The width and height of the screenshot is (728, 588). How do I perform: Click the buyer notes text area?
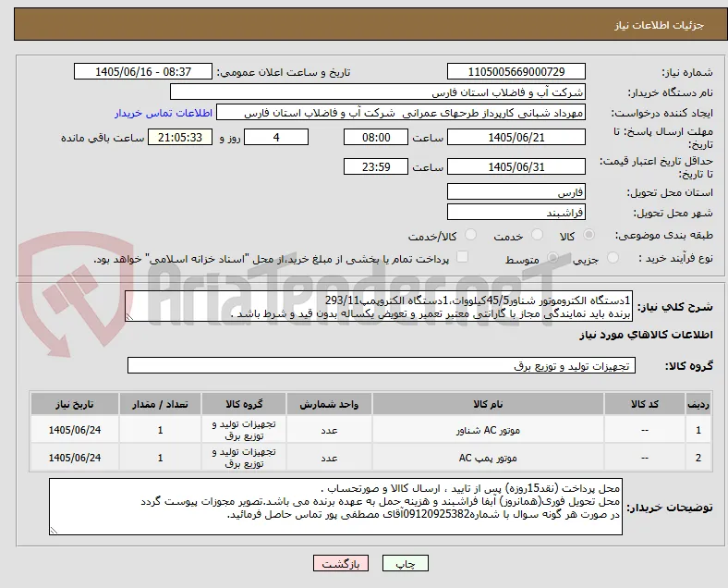[335, 507]
